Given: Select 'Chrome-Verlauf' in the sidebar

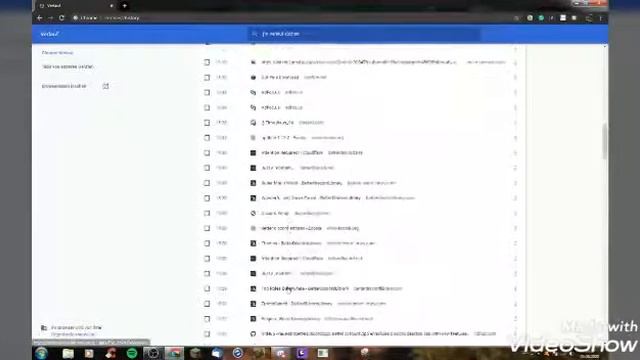Looking at the screenshot, I should 57,53.
